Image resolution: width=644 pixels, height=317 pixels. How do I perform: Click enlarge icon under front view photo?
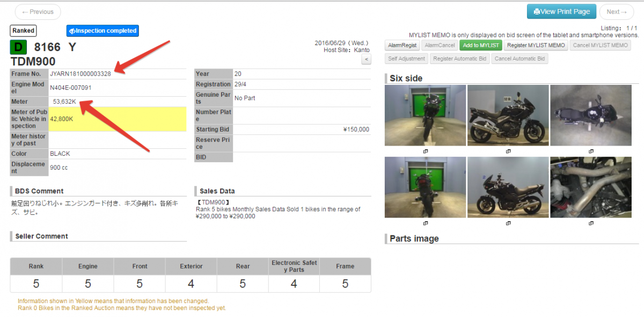tap(426, 152)
